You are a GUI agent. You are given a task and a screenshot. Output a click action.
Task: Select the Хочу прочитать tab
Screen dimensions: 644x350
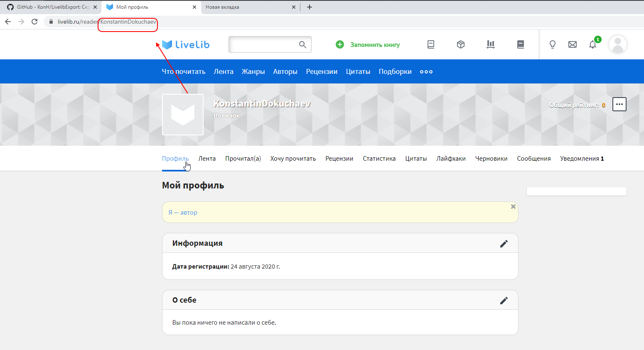293,159
